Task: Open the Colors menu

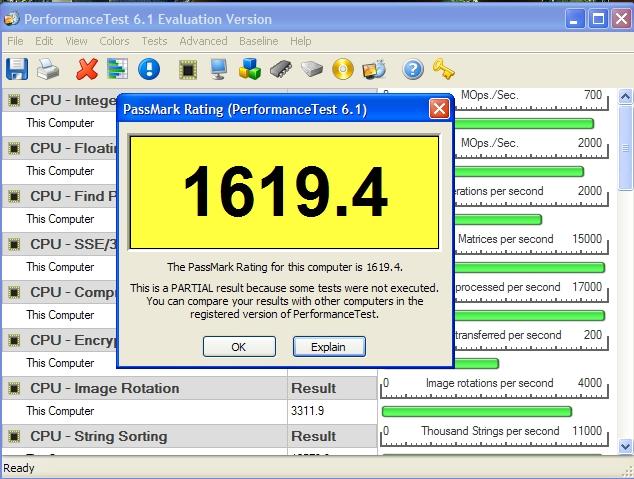Action: coord(114,41)
